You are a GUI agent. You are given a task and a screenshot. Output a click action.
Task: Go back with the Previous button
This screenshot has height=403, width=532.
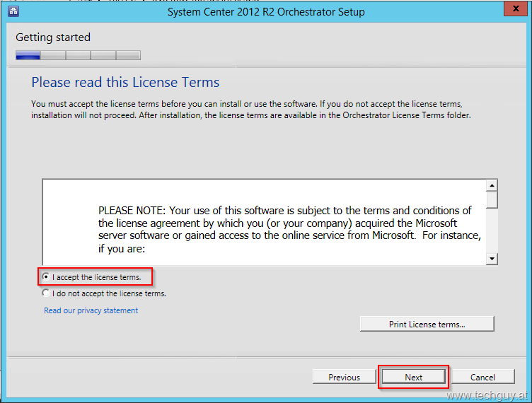344,377
